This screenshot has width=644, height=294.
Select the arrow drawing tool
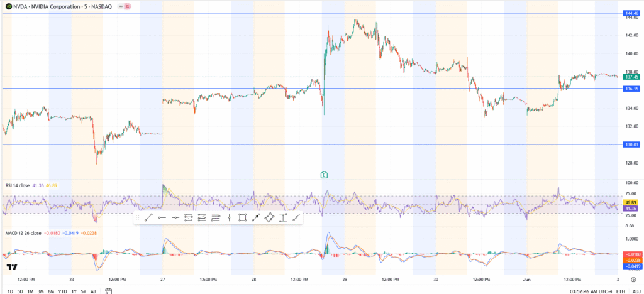(256, 217)
